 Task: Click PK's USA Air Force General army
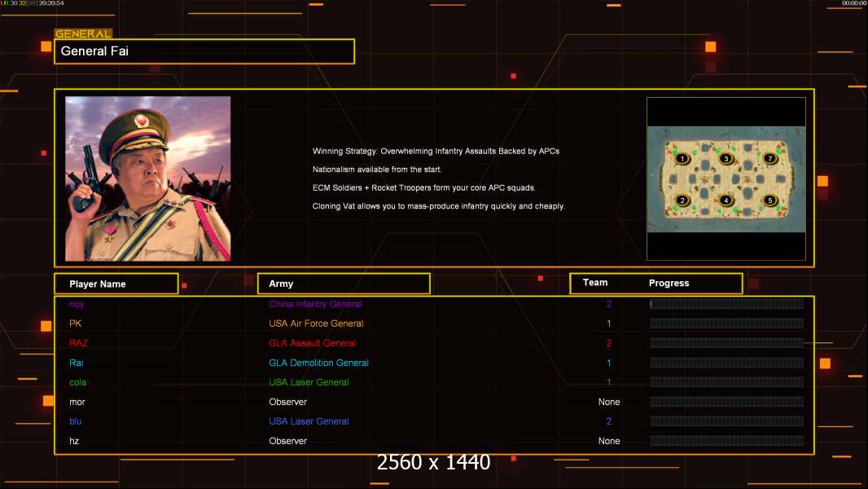click(x=316, y=324)
